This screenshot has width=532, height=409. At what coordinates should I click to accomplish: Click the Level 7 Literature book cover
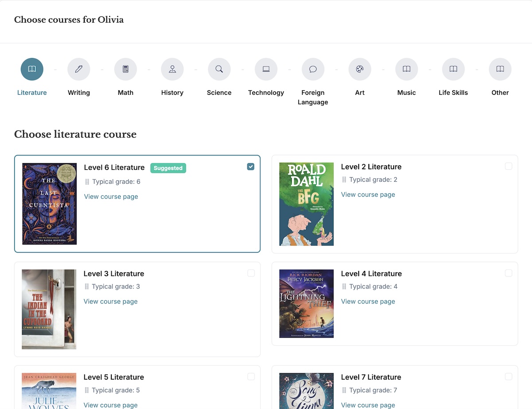point(306,391)
